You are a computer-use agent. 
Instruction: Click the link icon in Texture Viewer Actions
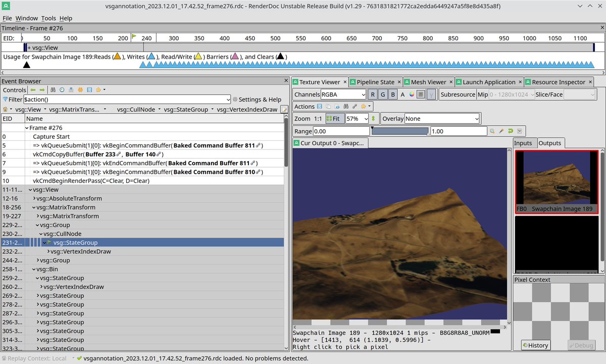(x=355, y=107)
